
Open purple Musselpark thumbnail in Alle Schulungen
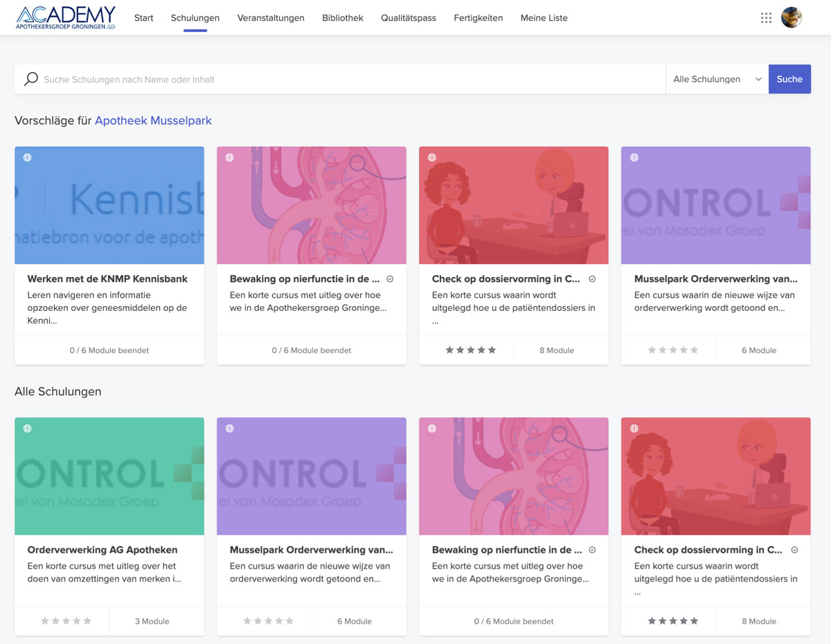(x=312, y=476)
